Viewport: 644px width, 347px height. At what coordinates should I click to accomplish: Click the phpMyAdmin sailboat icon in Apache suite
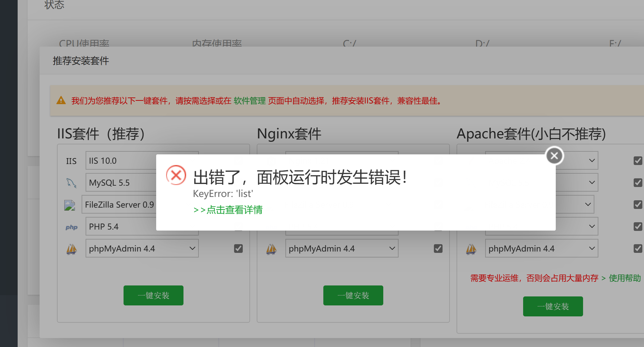[x=471, y=249]
